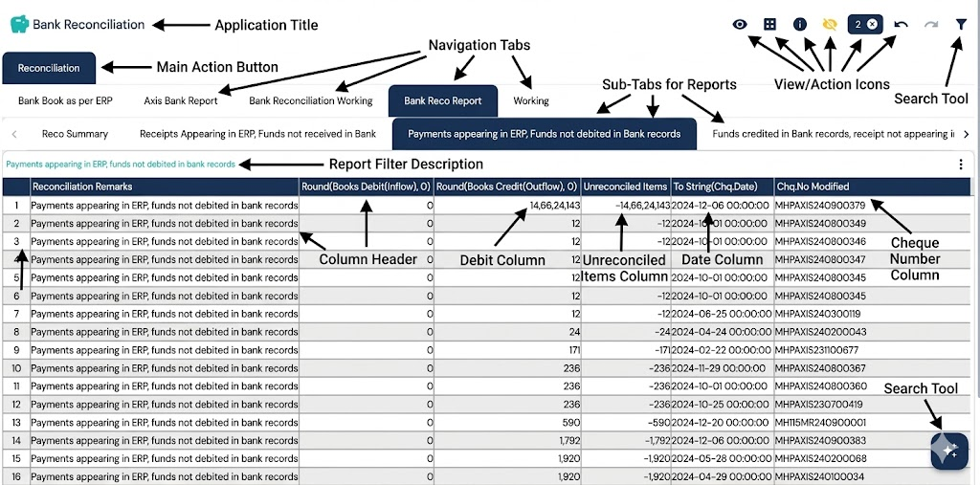The width and height of the screenshot is (980, 485).
Task: Select cheque number MHPAXIS240100034
Action: 820,477
